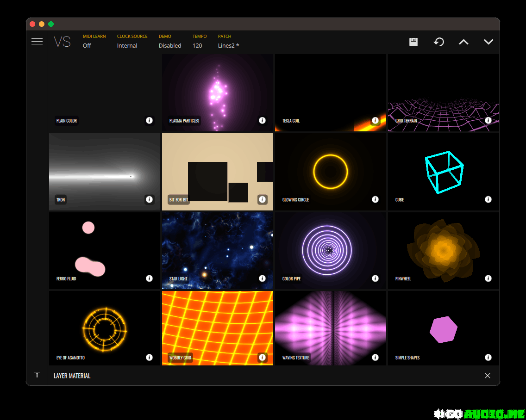The height and width of the screenshot is (420, 526).
Task: Toggle MIDI Learn from Off
Action: pyautogui.click(x=87, y=46)
